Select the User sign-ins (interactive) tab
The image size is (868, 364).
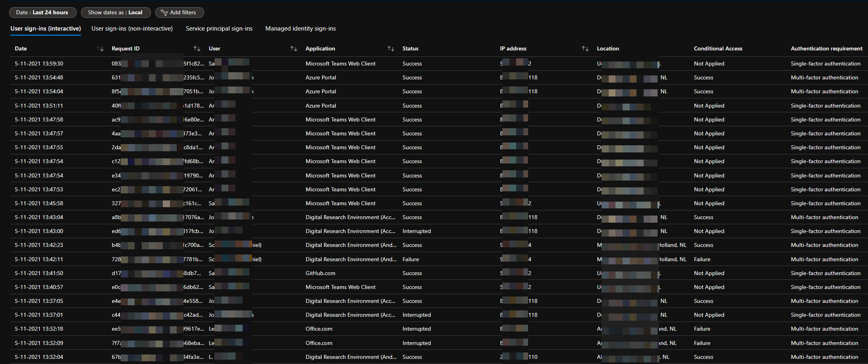[x=46, y=29]
